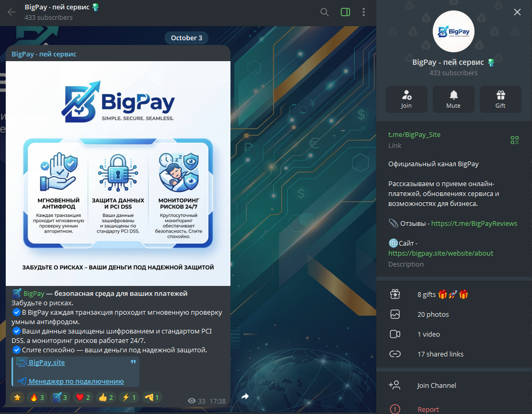
Task: Click the add-person Join Channel icon
Action: point(395,385)
